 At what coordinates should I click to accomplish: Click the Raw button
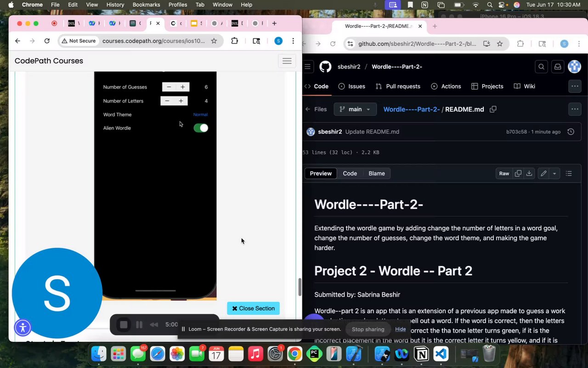coord(504,173)
